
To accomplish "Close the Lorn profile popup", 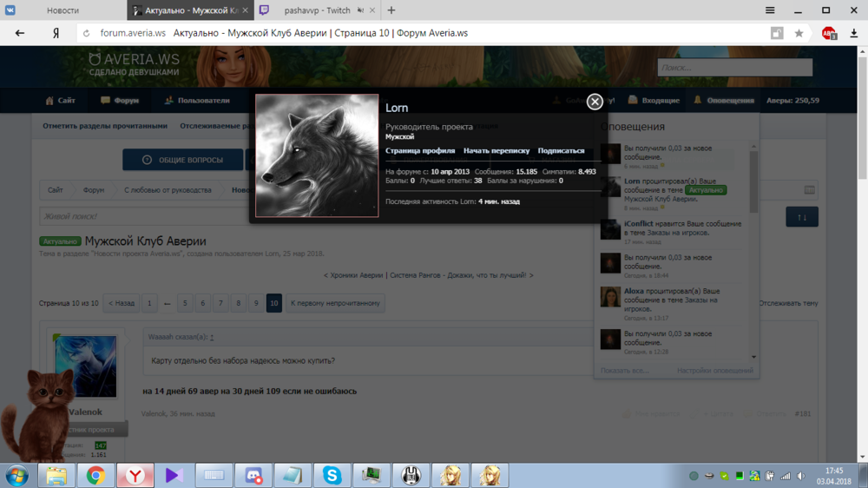I will point(595,102).
